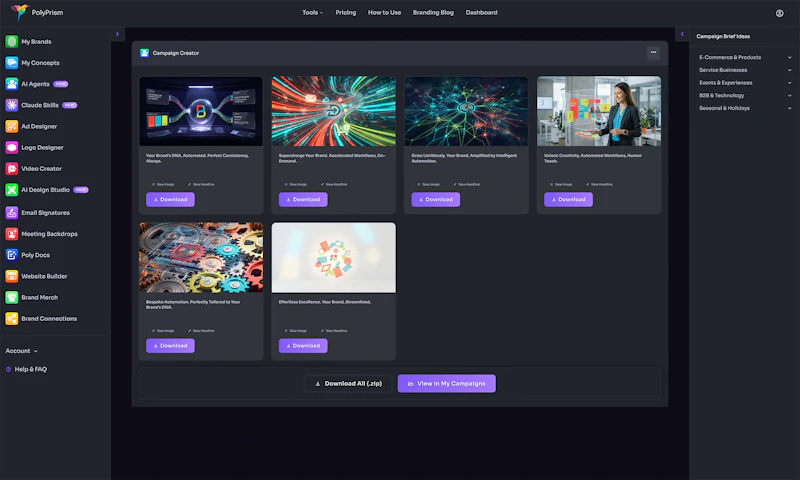Open the Email Signatures sidebar icon
This screenshot has height=480, width=800.
pos(11,213)
